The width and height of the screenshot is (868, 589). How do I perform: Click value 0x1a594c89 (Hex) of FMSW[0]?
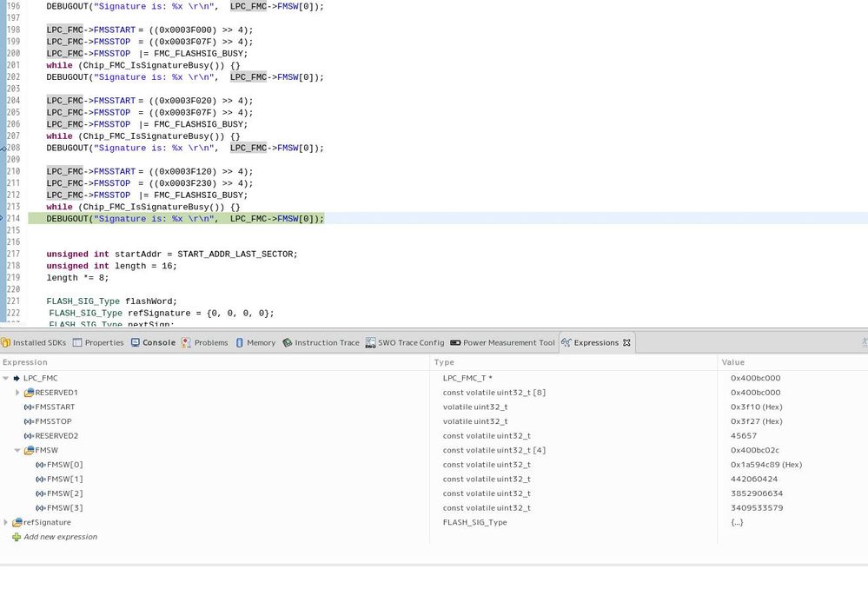(x=766, y=465)
